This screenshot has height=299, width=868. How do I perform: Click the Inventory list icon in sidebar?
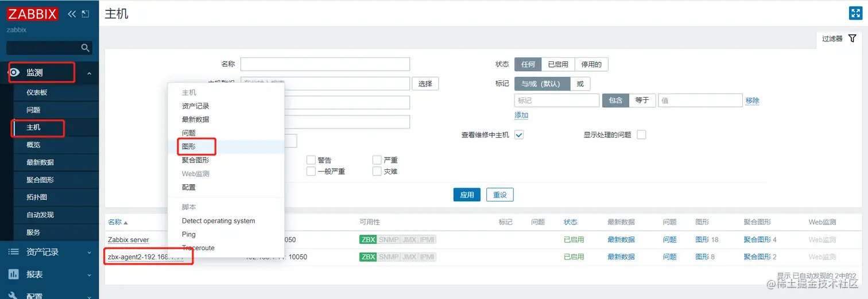[14, 252]
